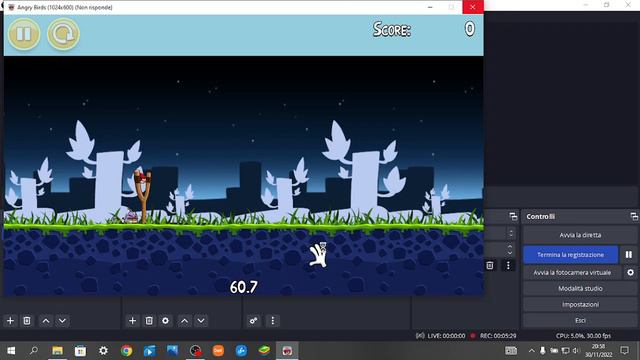The image size is (640, 360).
Task: Open virtual camera settings gear
Action: [630, 272]
